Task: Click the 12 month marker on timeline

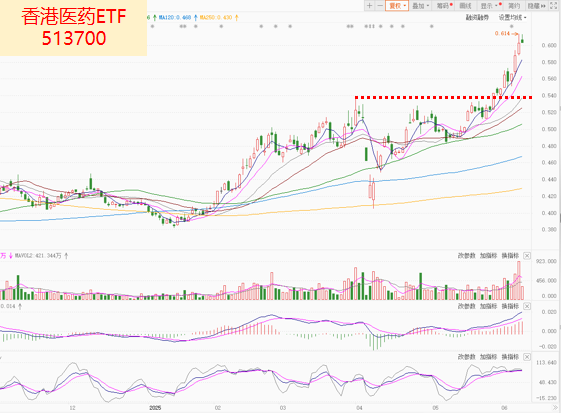Action: pyautogui.click(x=72, y=408)
